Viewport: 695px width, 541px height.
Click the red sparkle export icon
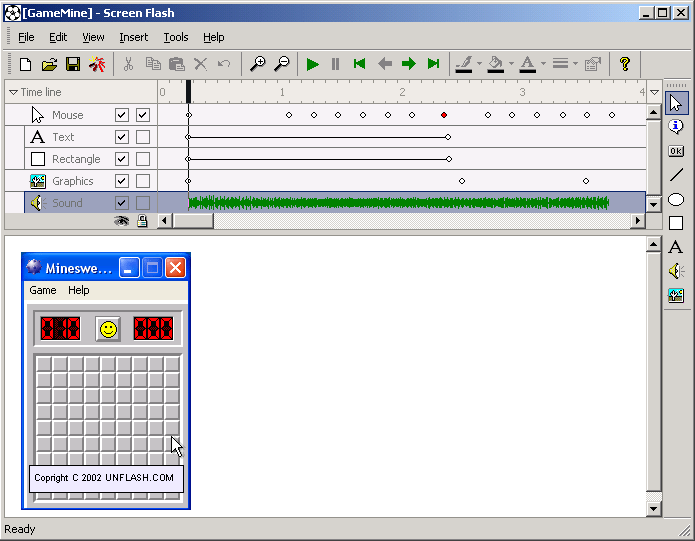click(x=97, y=64)
